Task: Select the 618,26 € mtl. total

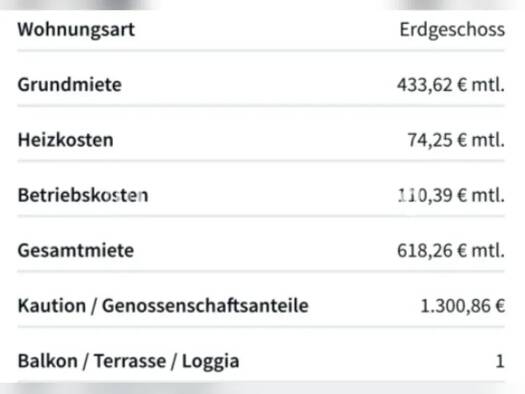Action: tap(451, 251)
